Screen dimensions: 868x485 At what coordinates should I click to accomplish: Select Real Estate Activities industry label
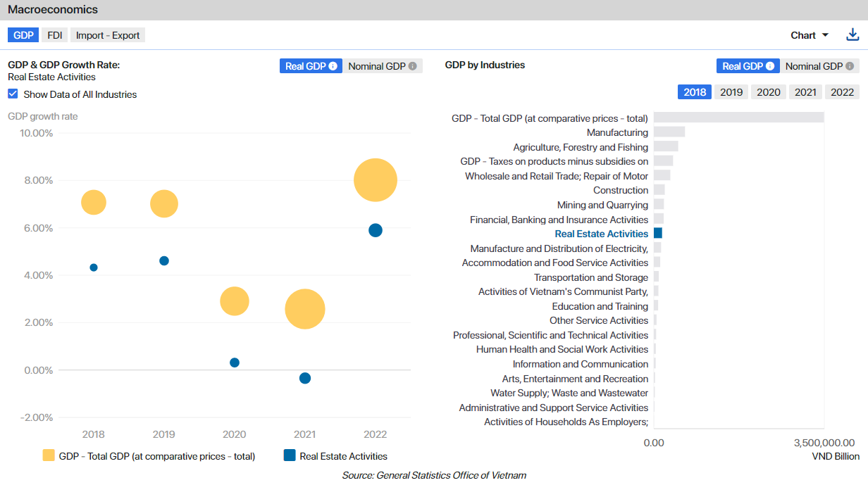coord(601,234)
